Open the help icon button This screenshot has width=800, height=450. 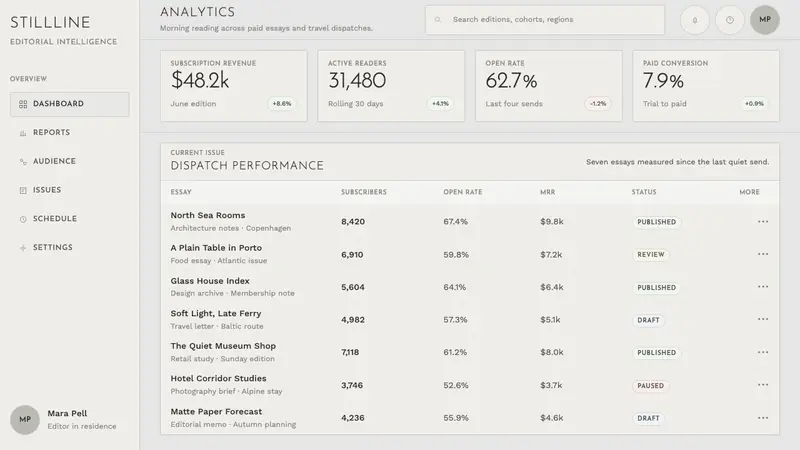[730, 20]
